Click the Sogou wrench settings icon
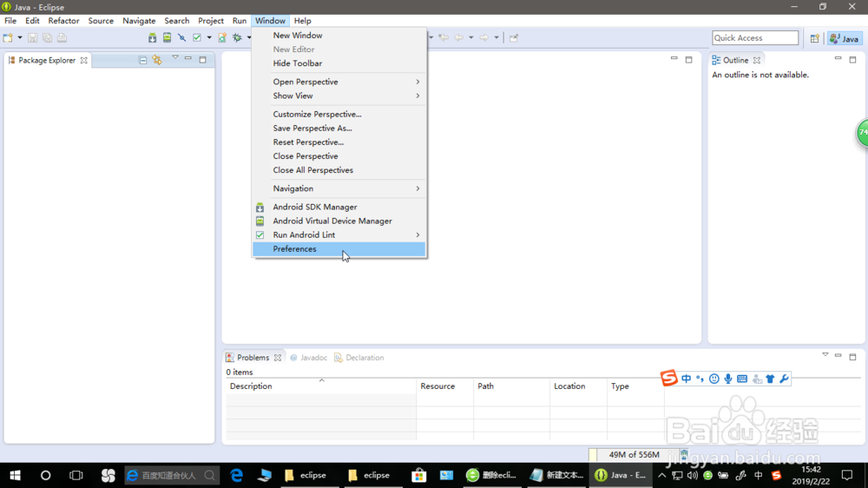The image size is (868, 488). (784, 379)
